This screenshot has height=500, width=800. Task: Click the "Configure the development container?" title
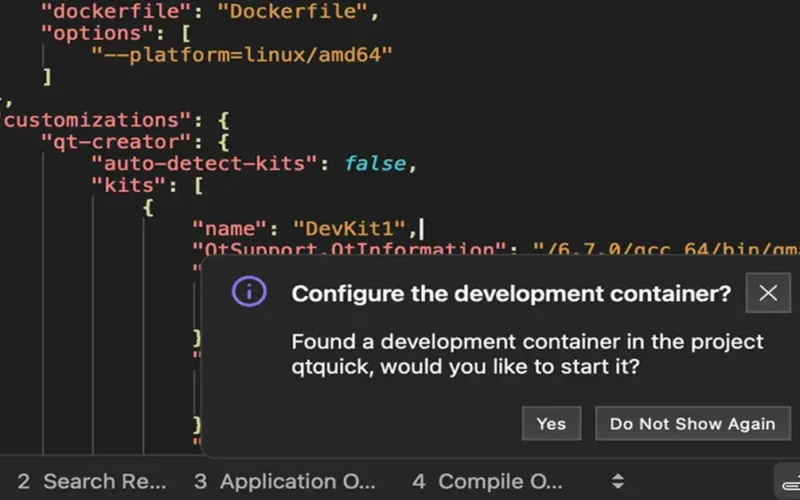[511, 293]
